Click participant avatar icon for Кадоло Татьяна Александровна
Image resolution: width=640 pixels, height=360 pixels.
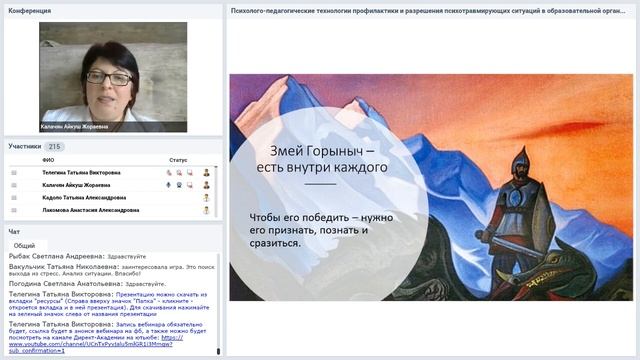point(207,198)
